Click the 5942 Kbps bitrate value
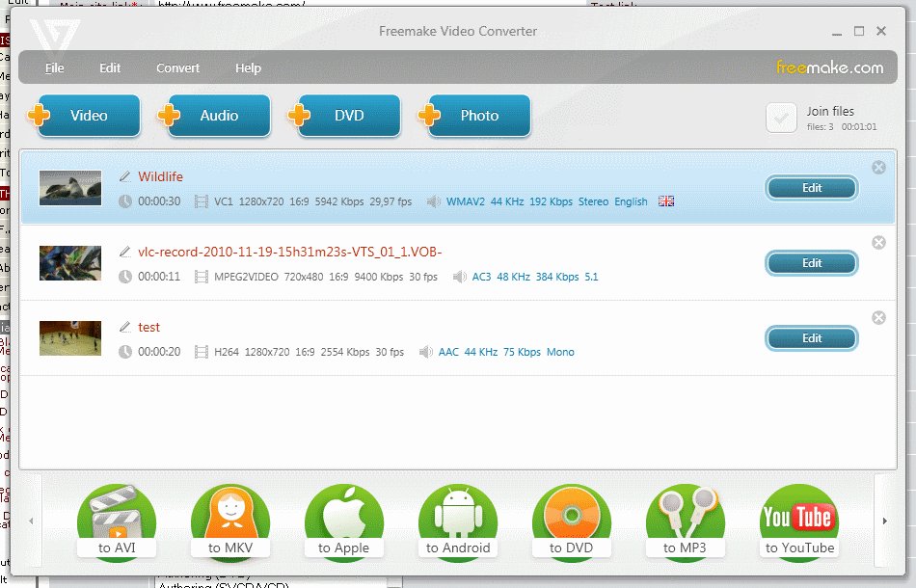Screen dimensions: 916x588 [x=339, y=201]
